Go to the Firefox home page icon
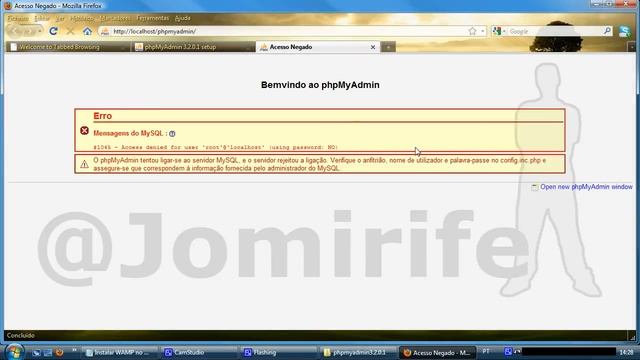This screenshot has width=640, height=360. pos(87,31)
